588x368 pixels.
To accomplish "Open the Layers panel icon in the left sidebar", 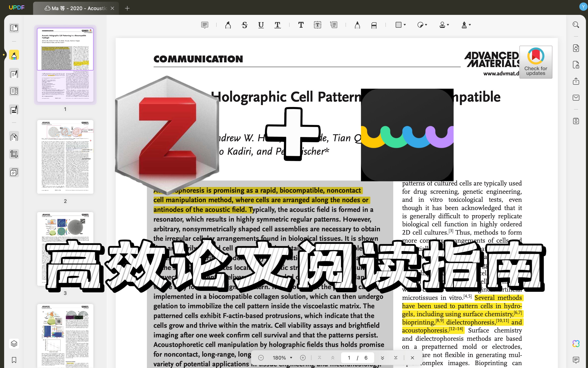I will click(x=14, y=343).
